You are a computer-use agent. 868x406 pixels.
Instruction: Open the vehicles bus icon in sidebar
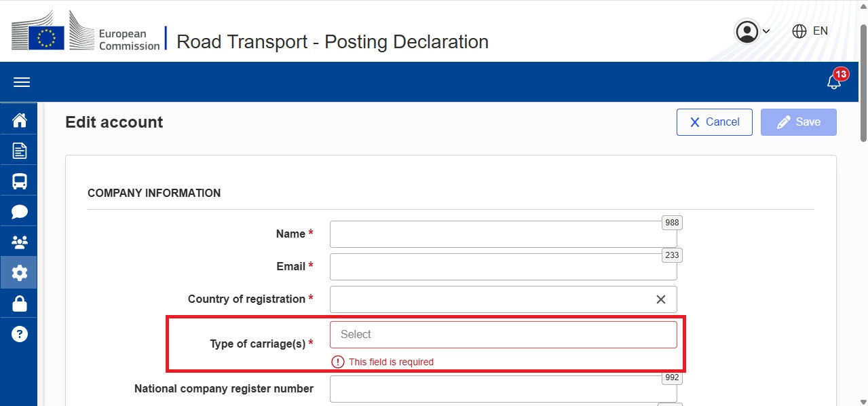pos(20,181)
